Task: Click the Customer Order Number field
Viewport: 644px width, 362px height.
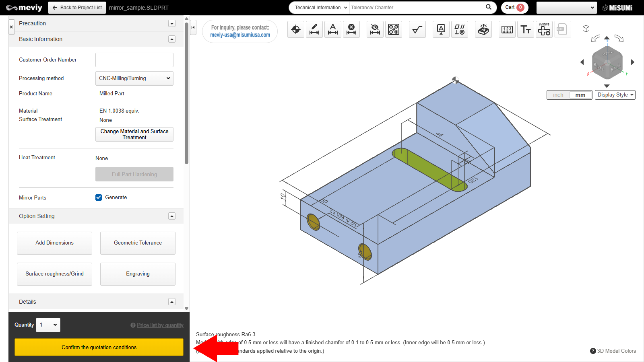Action: coord(134,60)
